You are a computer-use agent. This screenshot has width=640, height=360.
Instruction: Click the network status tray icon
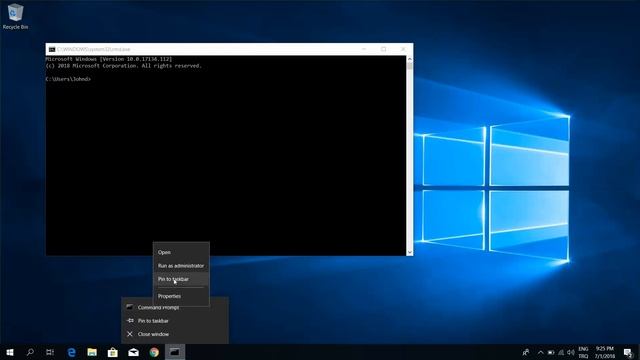click(561, 352)
